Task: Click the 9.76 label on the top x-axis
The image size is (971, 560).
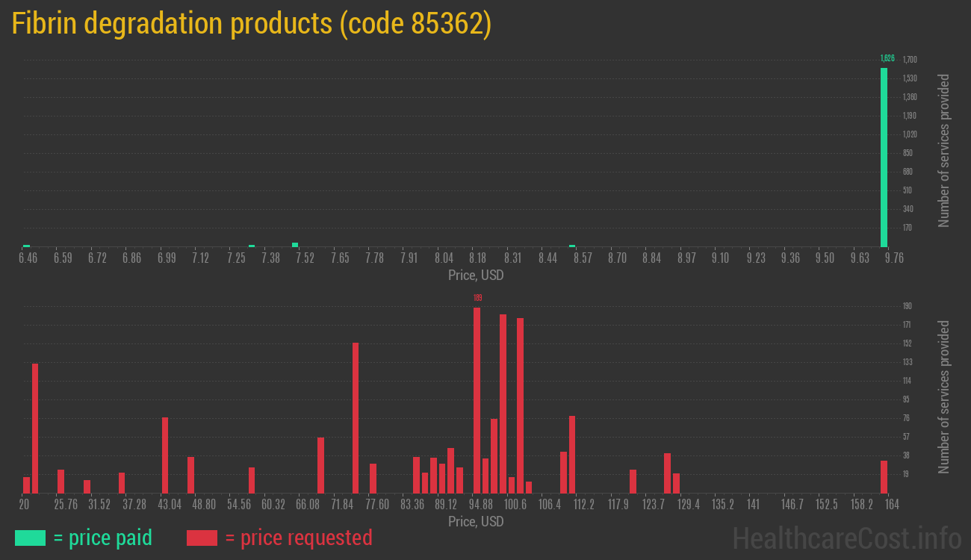Action: click(894, 258)
